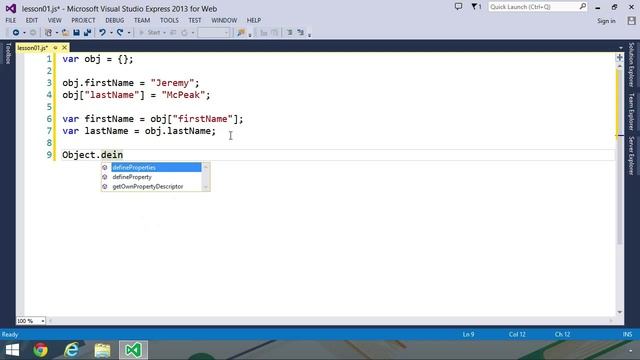The height and width of the screenshot is (360, 640).
Task: Open the EDIT menu
Action: tap(31, 20)
